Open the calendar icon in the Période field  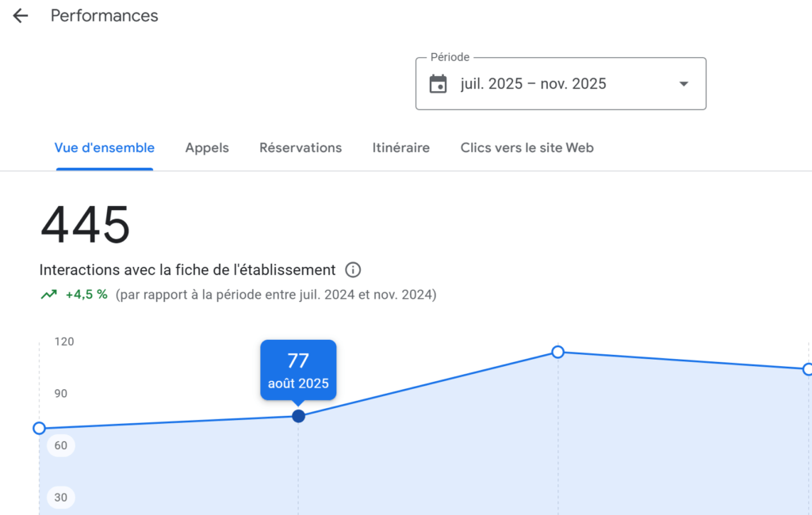click(x=439, y=83)
